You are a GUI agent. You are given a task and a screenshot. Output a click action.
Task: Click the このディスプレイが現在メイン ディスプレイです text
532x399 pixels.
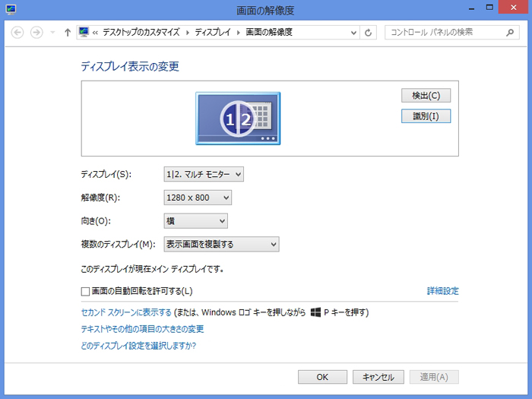coord(152,269)
